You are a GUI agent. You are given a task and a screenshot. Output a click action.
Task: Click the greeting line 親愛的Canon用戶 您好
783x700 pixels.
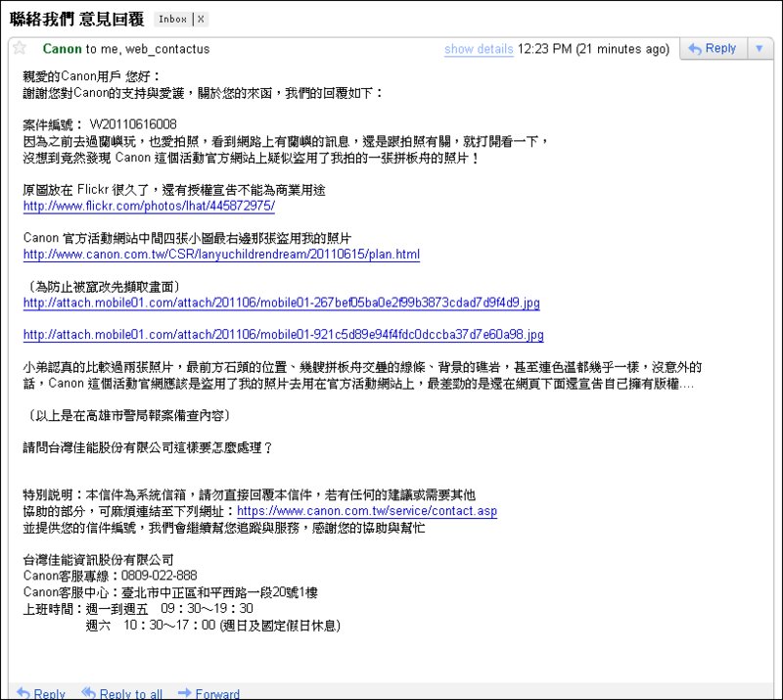91,76
